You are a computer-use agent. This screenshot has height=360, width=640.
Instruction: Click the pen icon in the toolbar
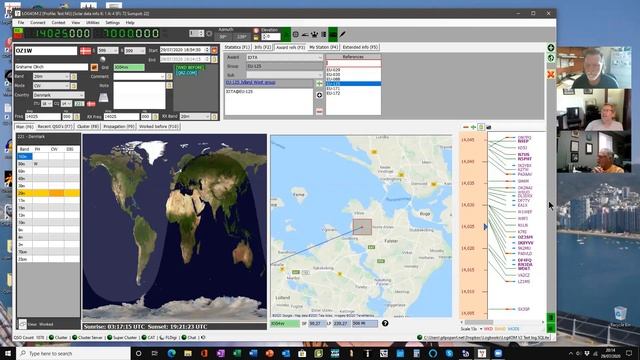[x=342, y=34]
